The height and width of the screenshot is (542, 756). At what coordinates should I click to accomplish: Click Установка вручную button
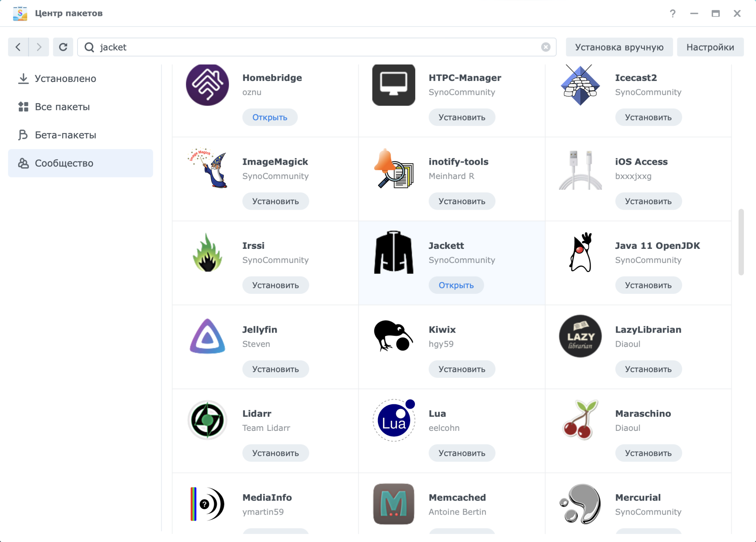(618, 47)
